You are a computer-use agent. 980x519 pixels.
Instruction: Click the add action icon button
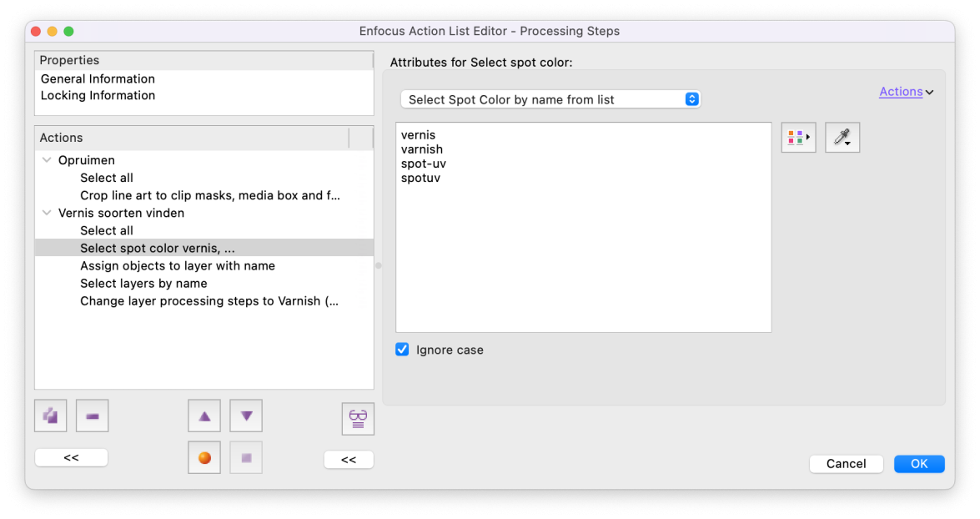click(x=51, y=416)
